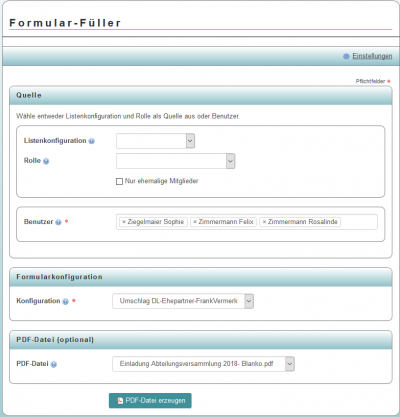
Task: Remove Zimmermann Rosalinde from Benutzer
Action: (264, 222)
